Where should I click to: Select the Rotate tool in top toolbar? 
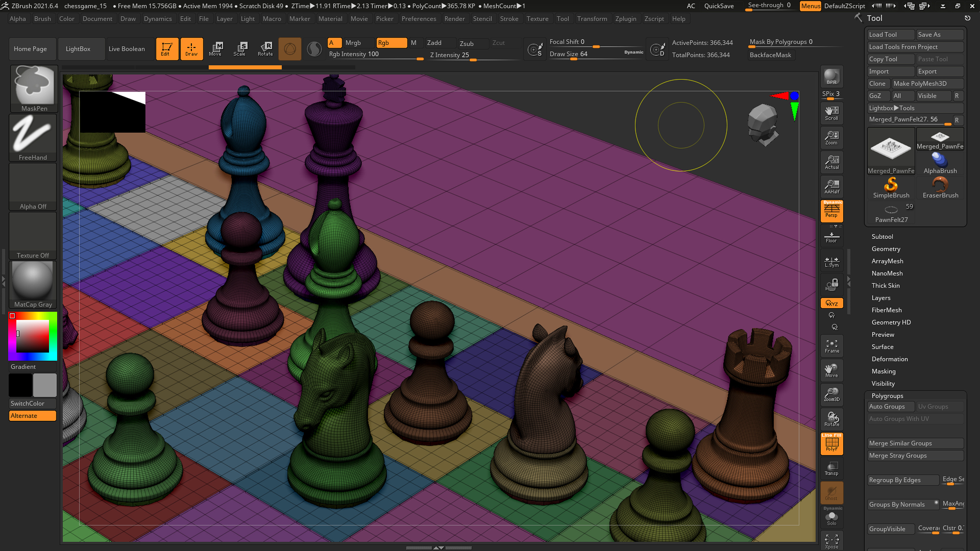[x=265, y=49]
